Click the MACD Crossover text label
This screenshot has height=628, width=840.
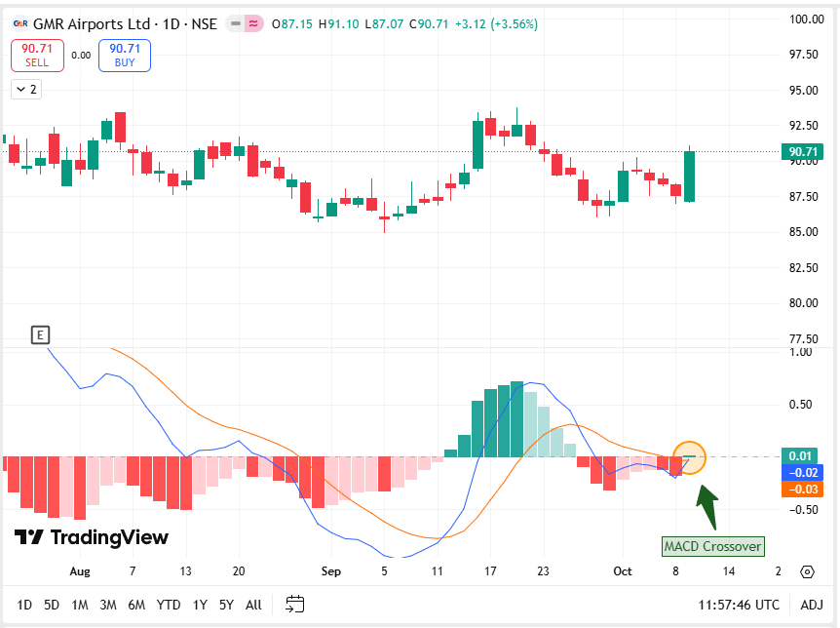pyautogui.click(x=712, y=546)
